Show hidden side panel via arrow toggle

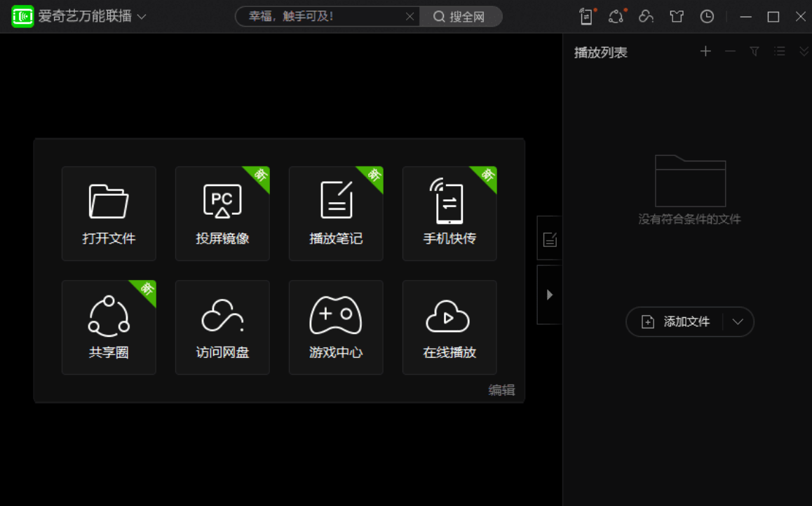coord(549,295)
